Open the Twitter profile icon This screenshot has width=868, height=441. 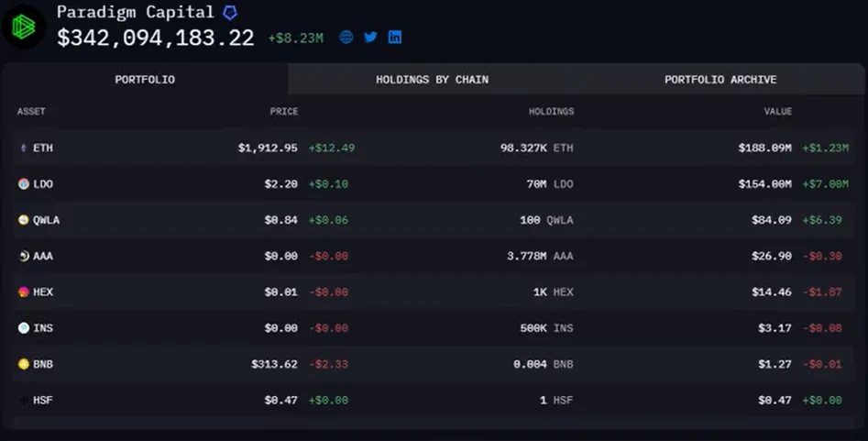pos(370,38)
